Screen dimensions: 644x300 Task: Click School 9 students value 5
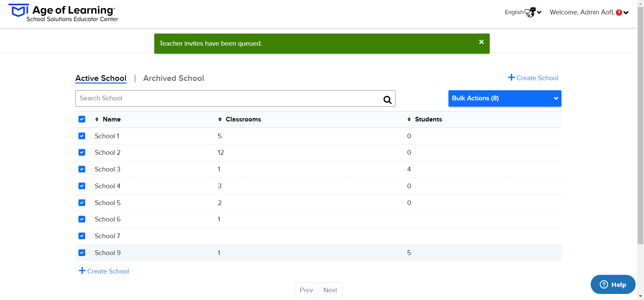coord(409,253)
